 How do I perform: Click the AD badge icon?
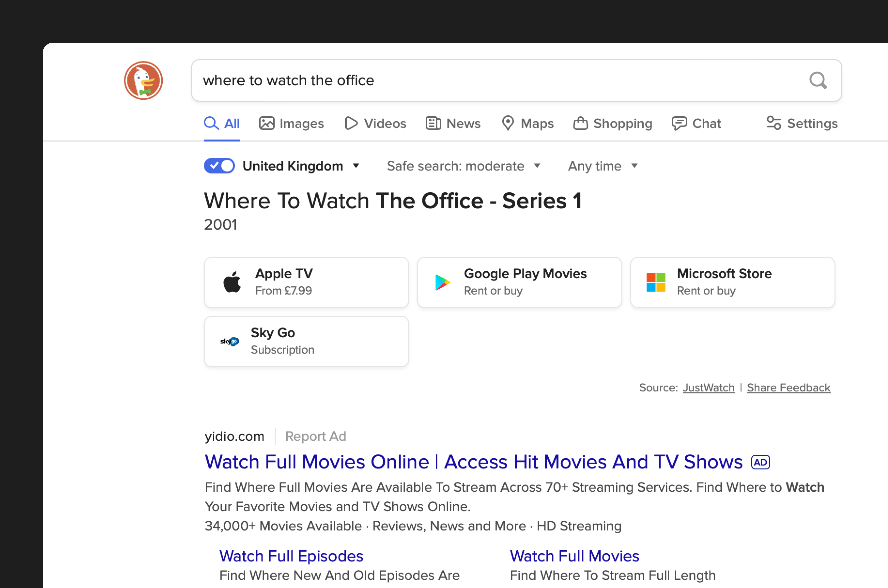pyautogui.click(x=760, y=462)
